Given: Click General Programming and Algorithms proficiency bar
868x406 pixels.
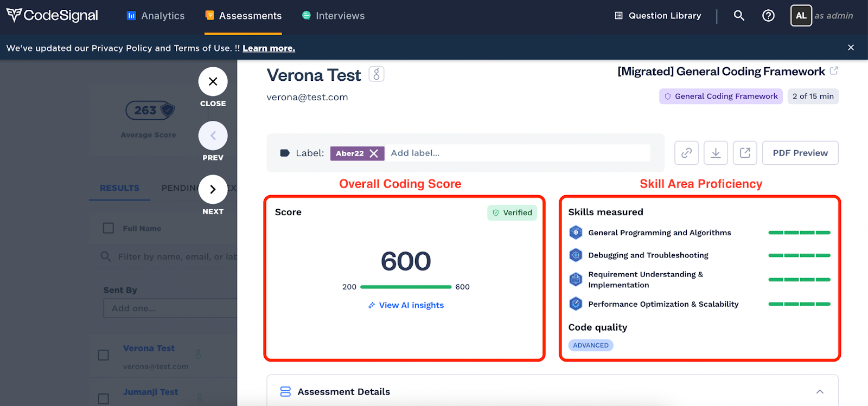Looking at the screenshot, I should 799,233.
